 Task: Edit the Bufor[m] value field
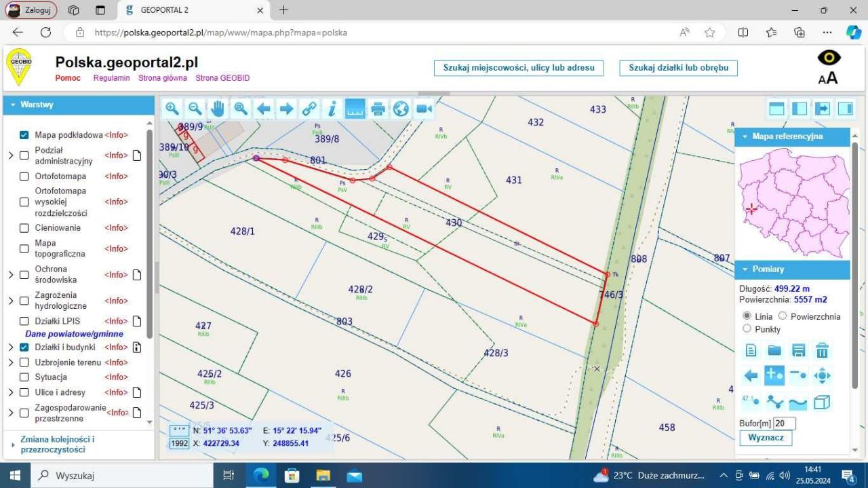click(x=785, y=423)
